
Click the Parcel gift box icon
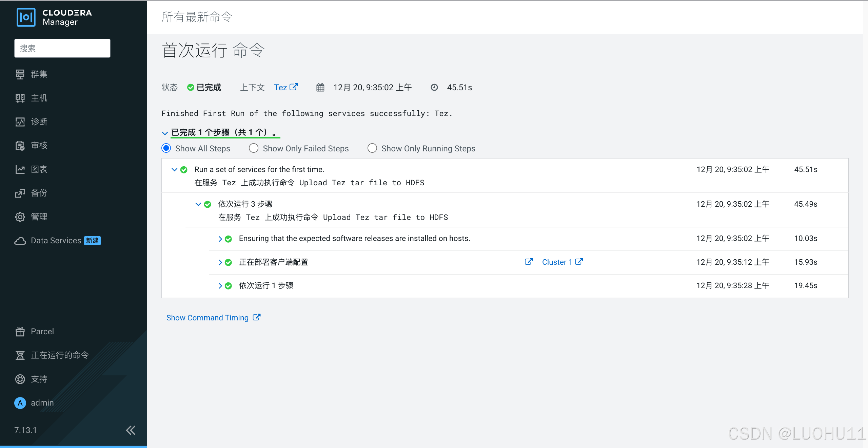point(20,331)
